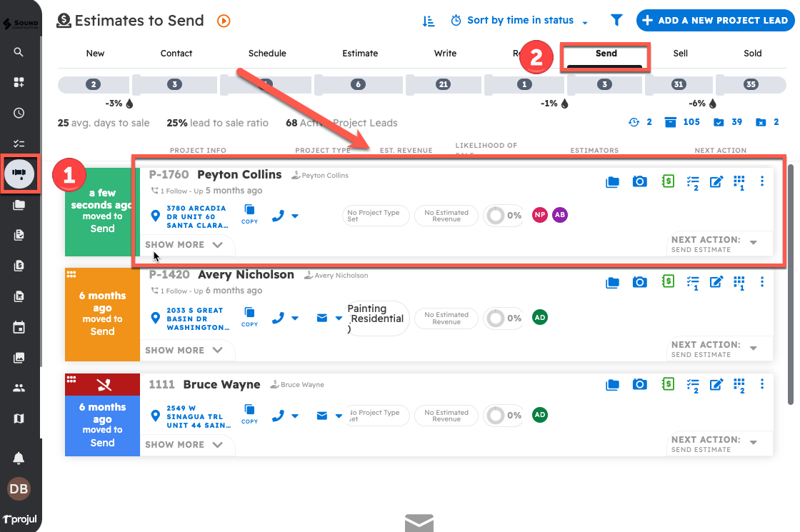Image resolution: width=800 pixels, height=532 pixels.
Task: Open folder icon on Peyton Collins card
Action: point(612,181)
